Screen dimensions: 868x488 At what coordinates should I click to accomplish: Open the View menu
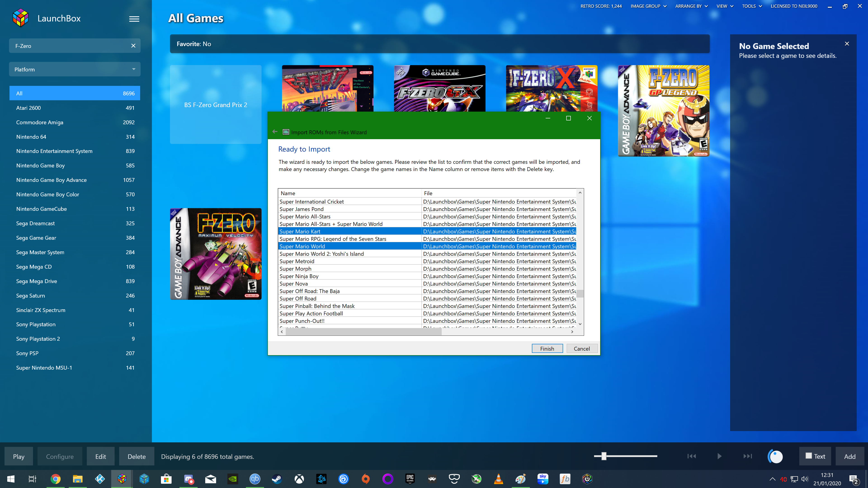click(x=725, y=6)
